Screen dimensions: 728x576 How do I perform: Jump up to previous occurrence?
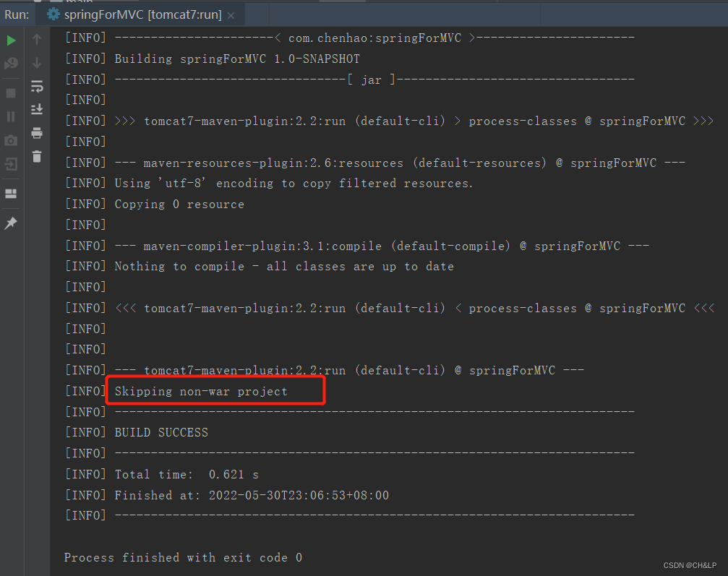(36, 40)
